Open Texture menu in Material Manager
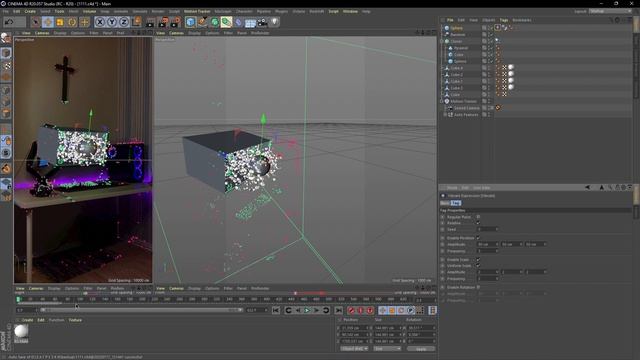This screenshot has height=360, width=640. (x=75, y=320)
